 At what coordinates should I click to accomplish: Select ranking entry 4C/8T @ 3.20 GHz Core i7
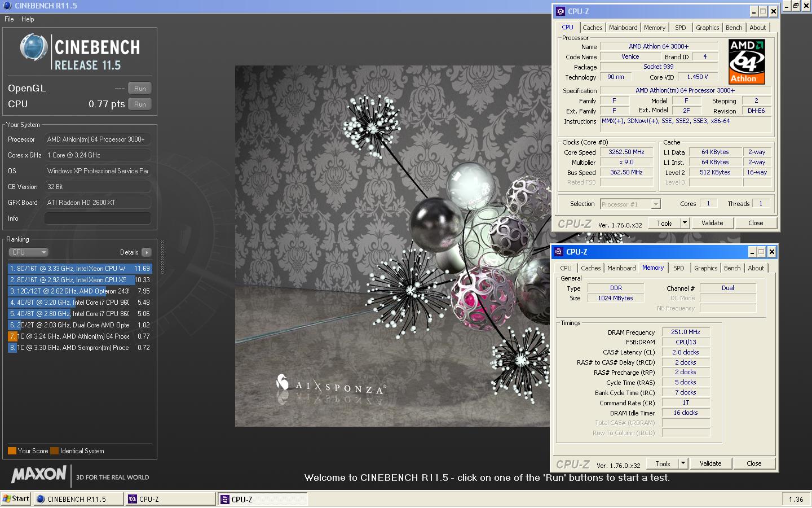(80, 303)
